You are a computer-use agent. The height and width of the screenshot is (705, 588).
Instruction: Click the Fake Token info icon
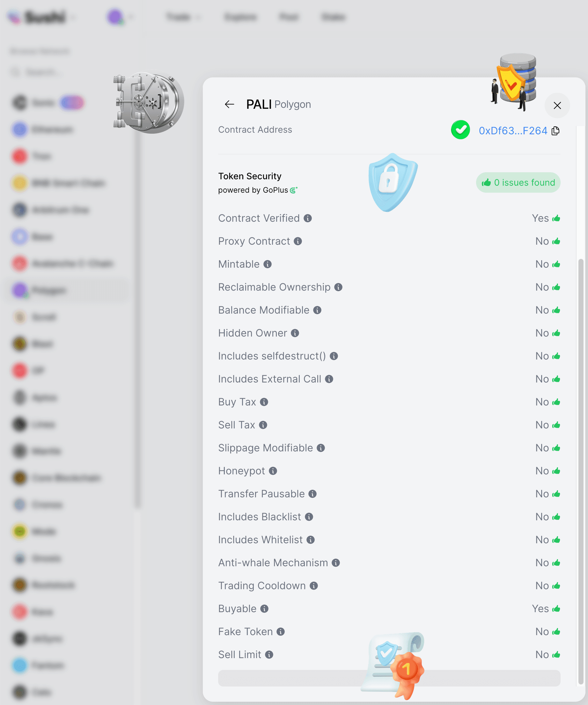pos(281,632)
